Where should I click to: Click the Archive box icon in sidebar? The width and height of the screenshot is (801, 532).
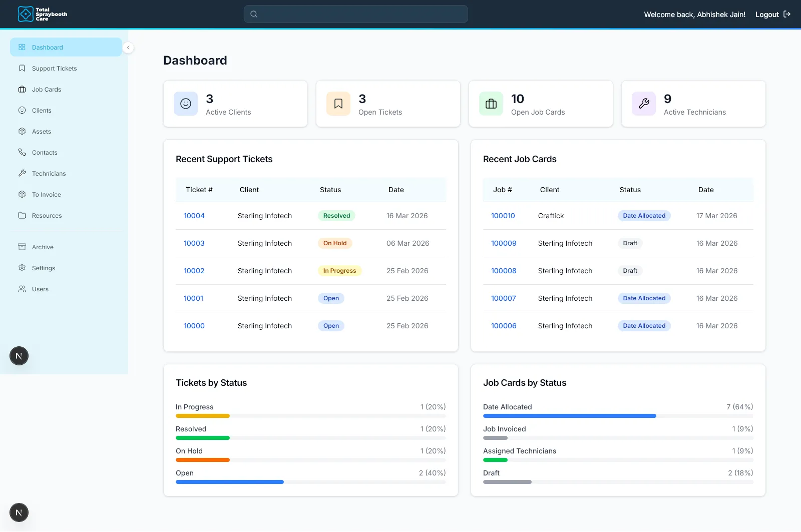[22, 247]
